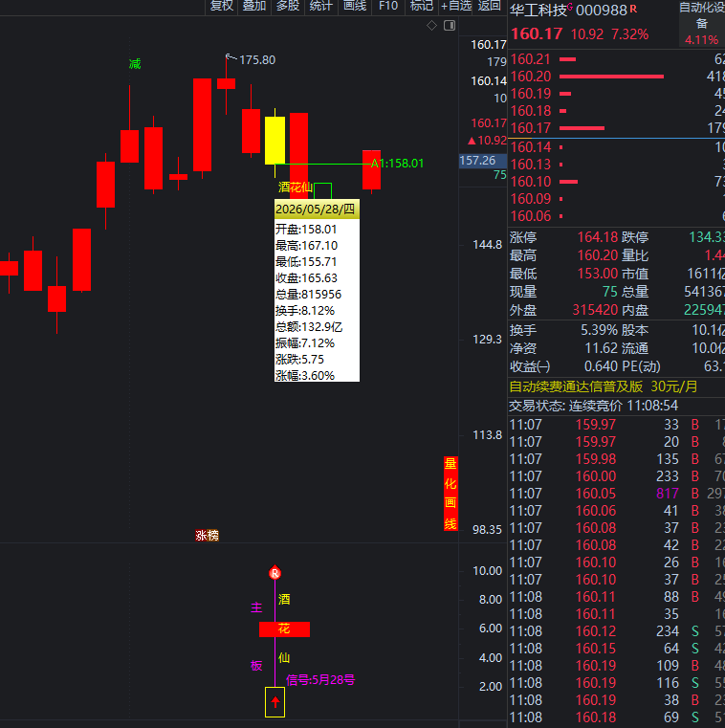This screenshot has width=725, height=728.
Task: Click the green A1 horizontal level line
Action: 323,164
